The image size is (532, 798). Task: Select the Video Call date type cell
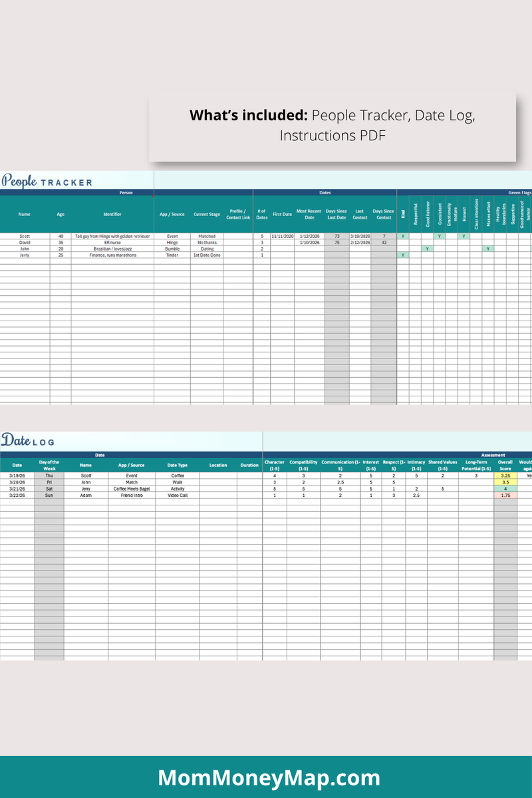pos(178,495)
